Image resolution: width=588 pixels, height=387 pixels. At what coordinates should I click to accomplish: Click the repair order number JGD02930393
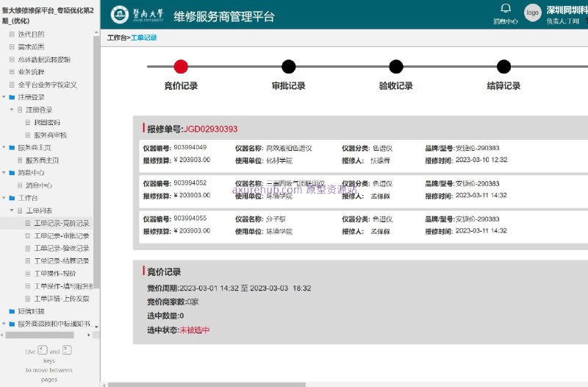click(x=210, y=129)
